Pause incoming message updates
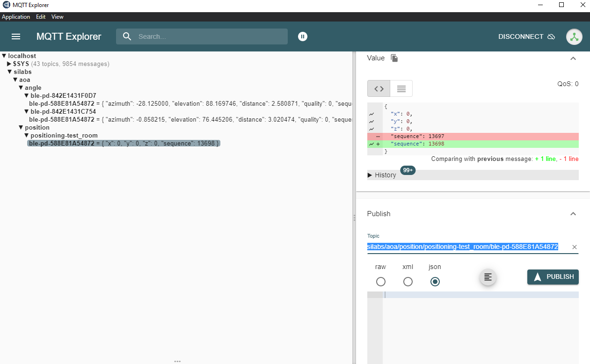Image resolution: width=590 pixels, height=364 pixels. 303,36
